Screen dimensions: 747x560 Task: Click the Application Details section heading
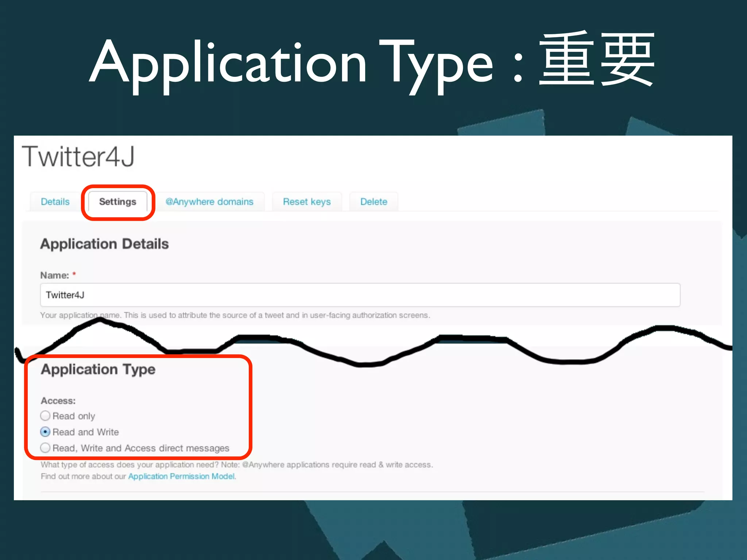(104, 244)
